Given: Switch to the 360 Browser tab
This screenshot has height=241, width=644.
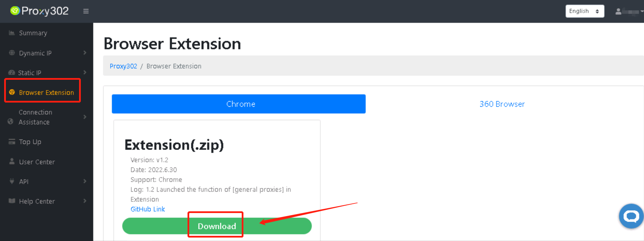Looking at the screenshot, I should (x=502, y=104).
